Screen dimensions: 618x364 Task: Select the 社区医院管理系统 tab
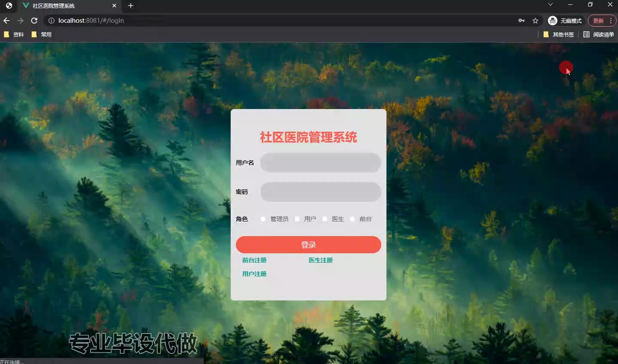point(70,6)
